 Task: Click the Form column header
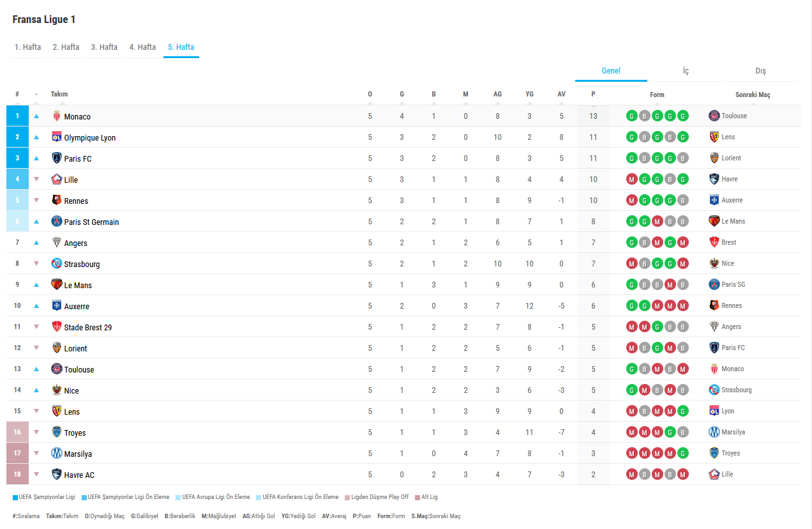pyautogui.click(x=657, y=95)
